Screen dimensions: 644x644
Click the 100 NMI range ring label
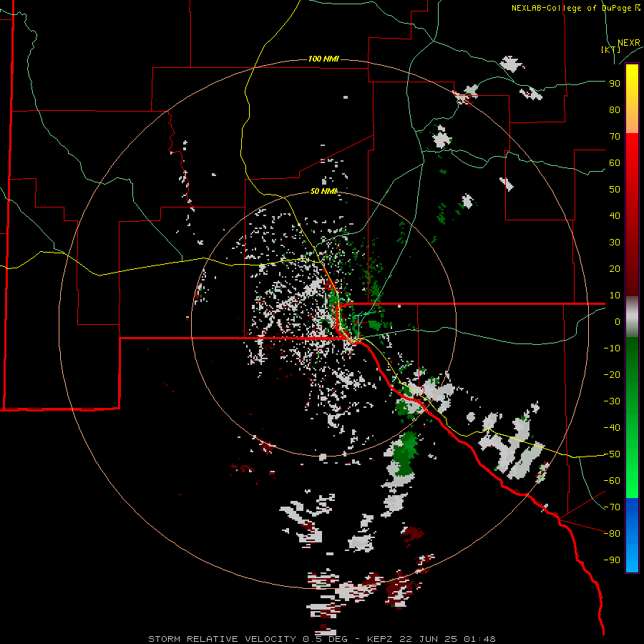(323, 59)
